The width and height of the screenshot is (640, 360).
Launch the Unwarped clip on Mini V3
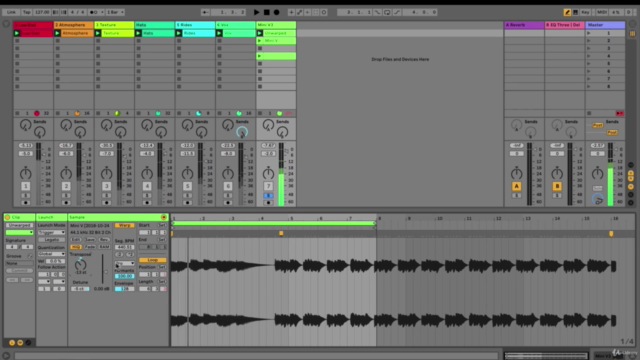point(259,33)
